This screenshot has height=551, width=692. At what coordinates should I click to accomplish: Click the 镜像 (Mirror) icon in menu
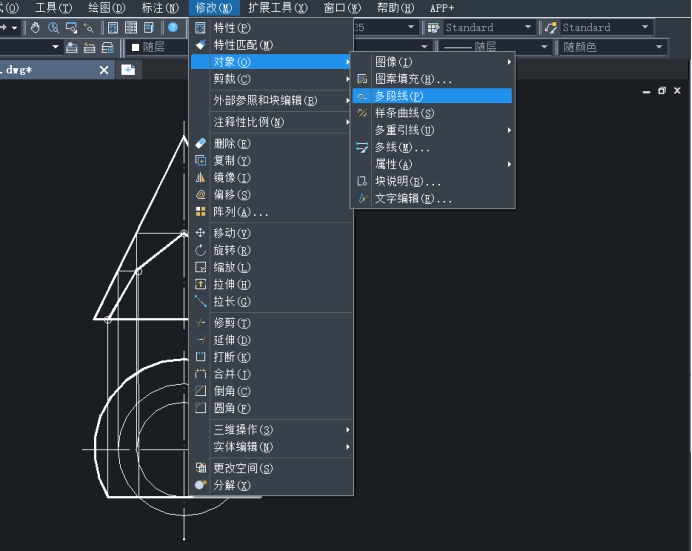pos(201,177)
